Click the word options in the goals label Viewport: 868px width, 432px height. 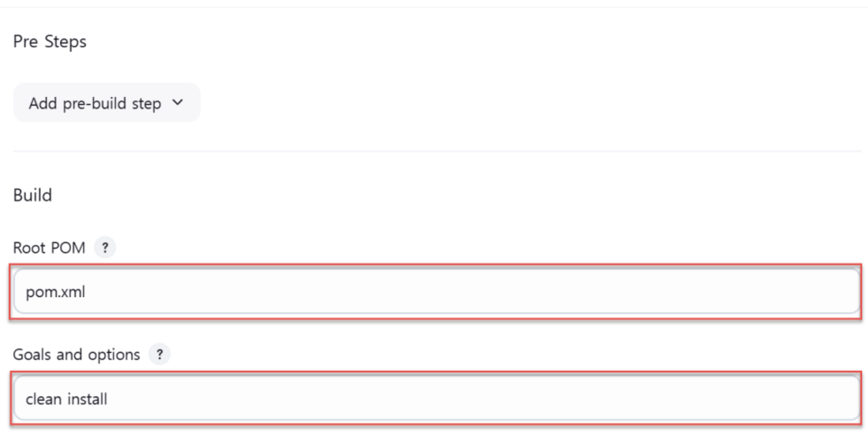[x=114, y=356]
